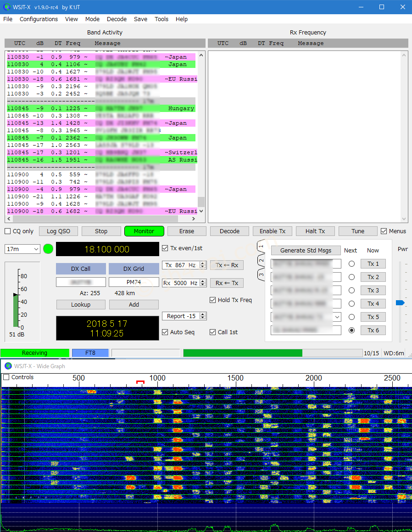This screenshot has height=532, width=412.
Task: Expand the Tx 5 message dropdown
Action: click(337, 317)
